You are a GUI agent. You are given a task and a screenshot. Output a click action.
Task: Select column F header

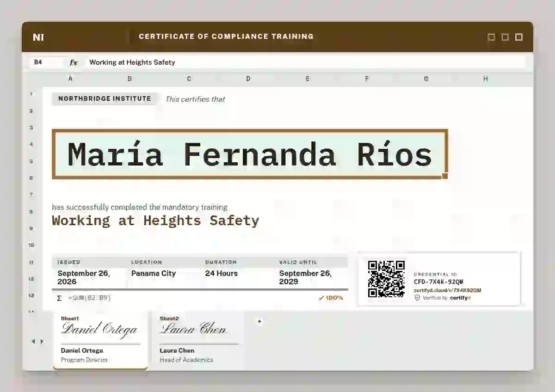click(367, 79)
